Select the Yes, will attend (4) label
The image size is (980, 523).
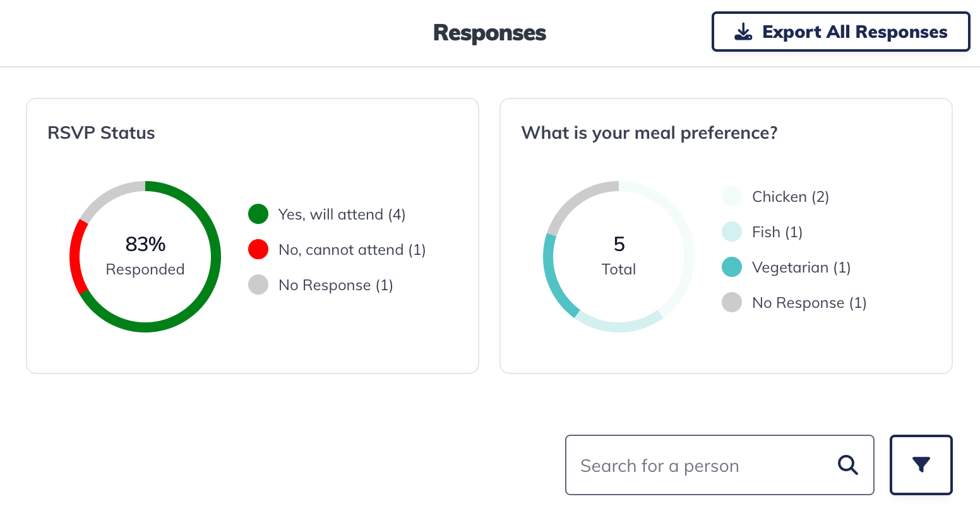342,214
